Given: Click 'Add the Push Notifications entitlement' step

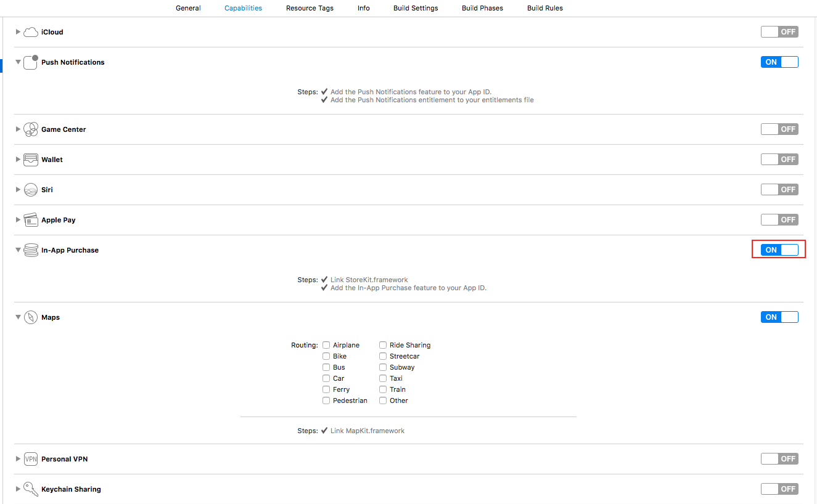Looking at the screenshot, I should [432, 100].
